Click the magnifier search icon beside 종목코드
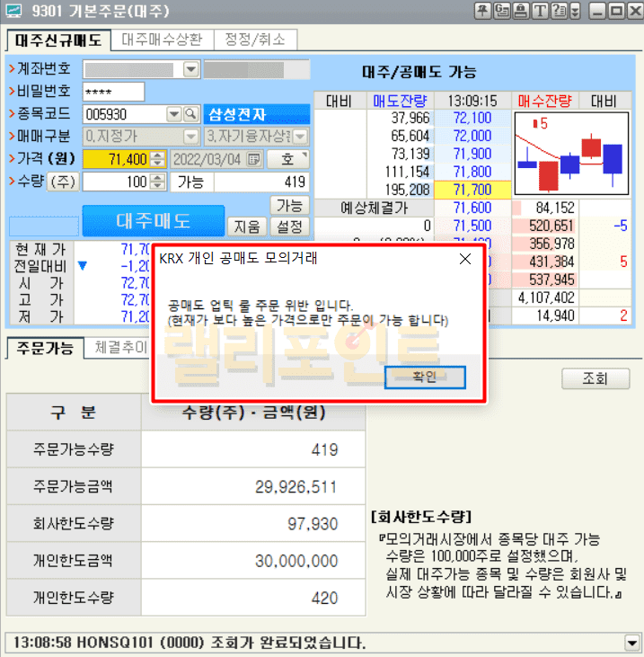Image resolution: width=644 pixels, height=657 pixels. point(190,114)
